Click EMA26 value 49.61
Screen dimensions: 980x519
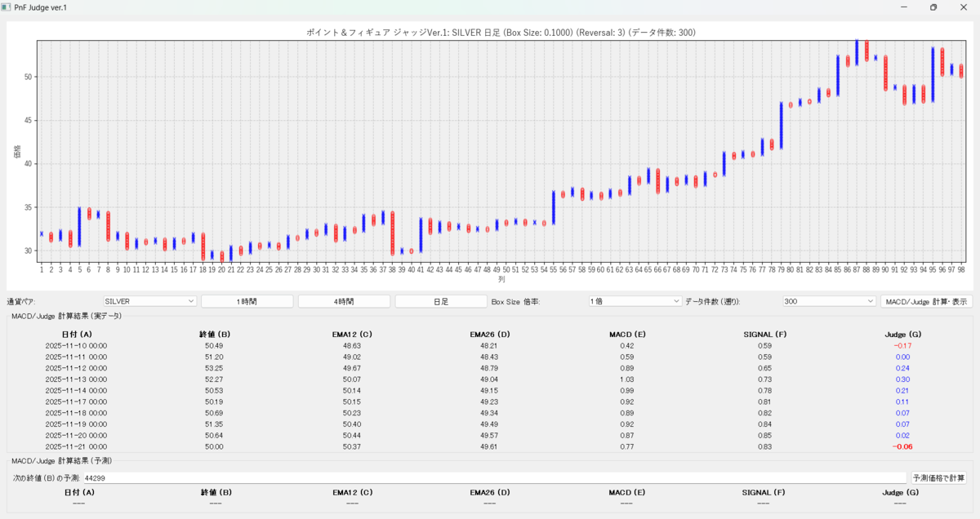[490, 447]
